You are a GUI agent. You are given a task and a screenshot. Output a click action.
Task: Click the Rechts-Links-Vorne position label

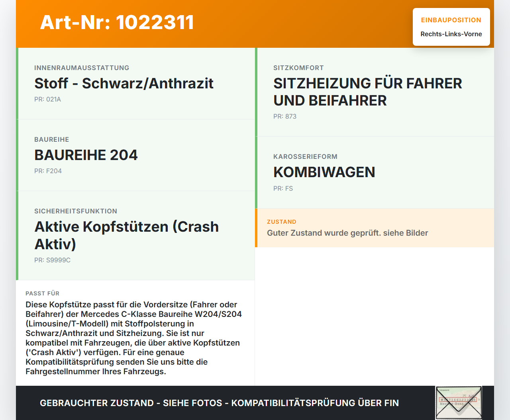(451, 34)
